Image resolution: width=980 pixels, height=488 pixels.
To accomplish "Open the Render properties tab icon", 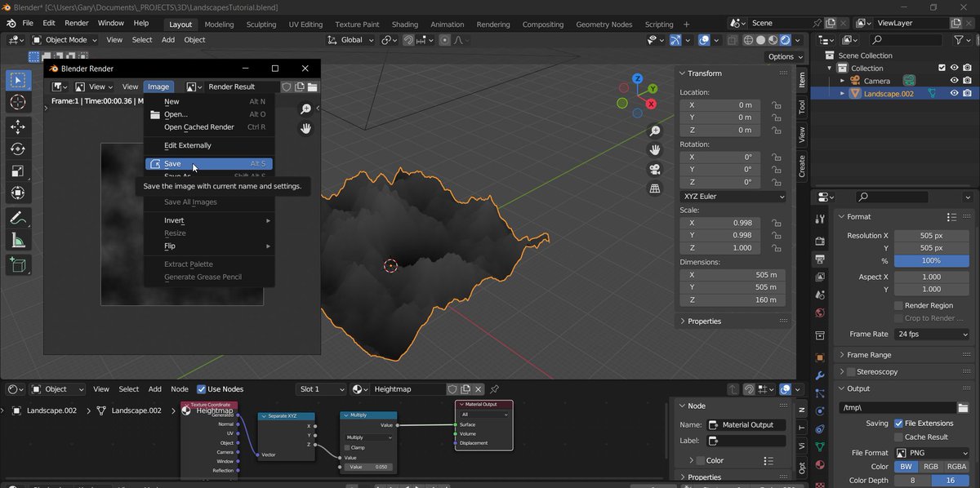I will tap(821, 241).
